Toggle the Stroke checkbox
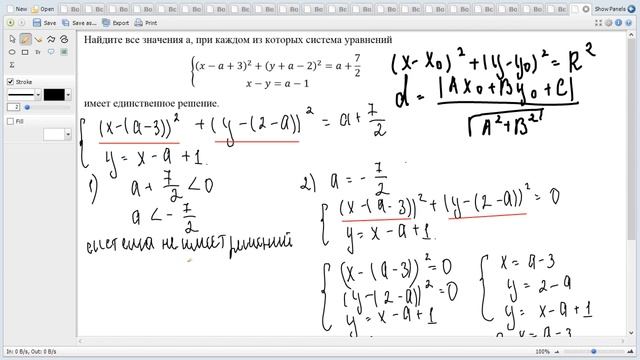This screenshot has width=640, height=360. click(x=11, y=82)
